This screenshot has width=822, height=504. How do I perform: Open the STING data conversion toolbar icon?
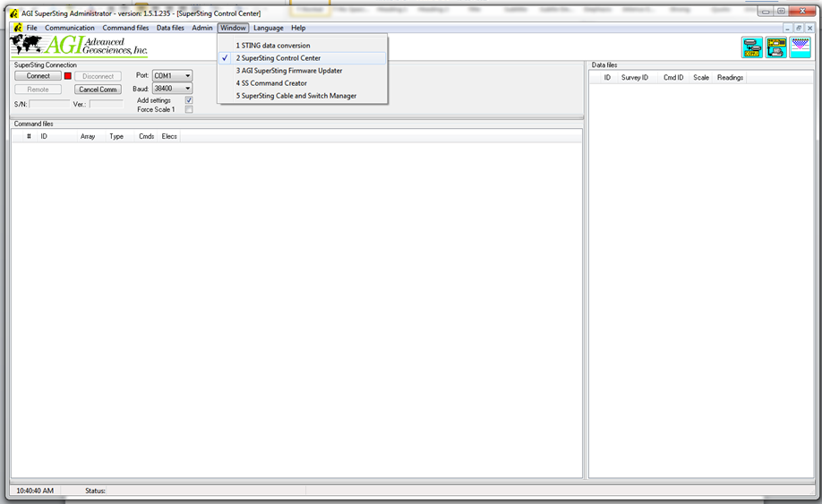[752, 47]
